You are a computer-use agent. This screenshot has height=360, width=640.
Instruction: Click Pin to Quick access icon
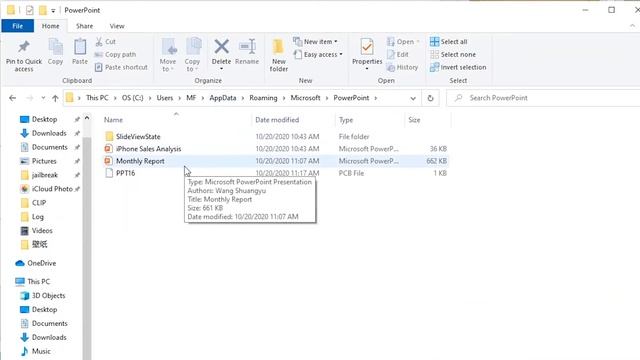pos(24,47)
